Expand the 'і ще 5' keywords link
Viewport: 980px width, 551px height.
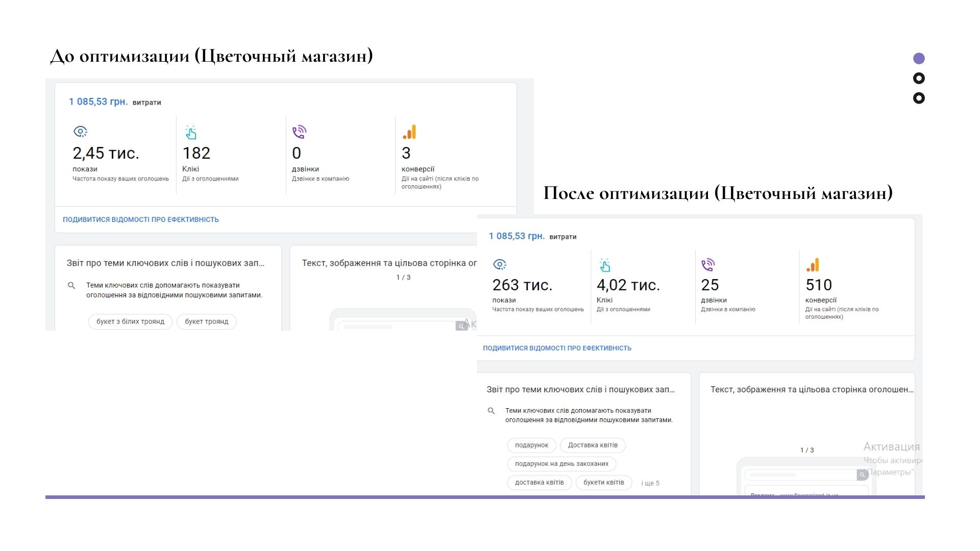(x=650, y=483)
